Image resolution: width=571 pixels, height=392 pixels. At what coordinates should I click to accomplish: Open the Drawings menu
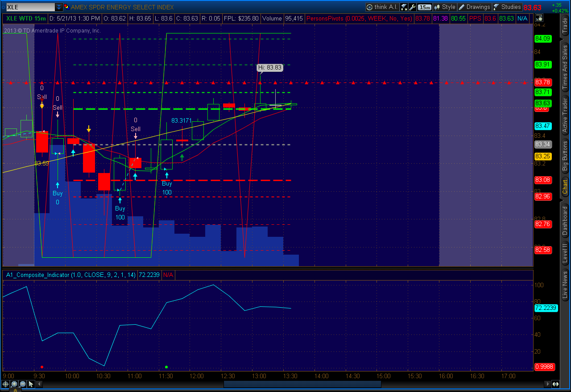pyautogui.click(x=475, y=7)
